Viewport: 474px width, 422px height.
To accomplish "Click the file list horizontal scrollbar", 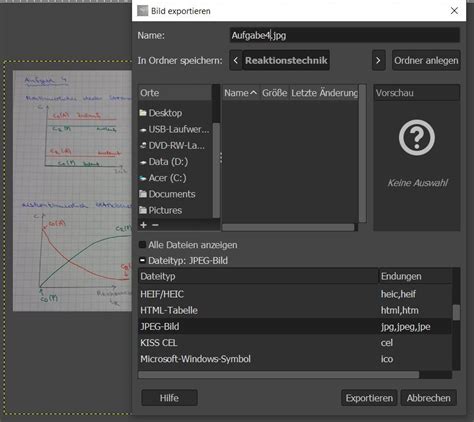I will [x=288, y=227].
